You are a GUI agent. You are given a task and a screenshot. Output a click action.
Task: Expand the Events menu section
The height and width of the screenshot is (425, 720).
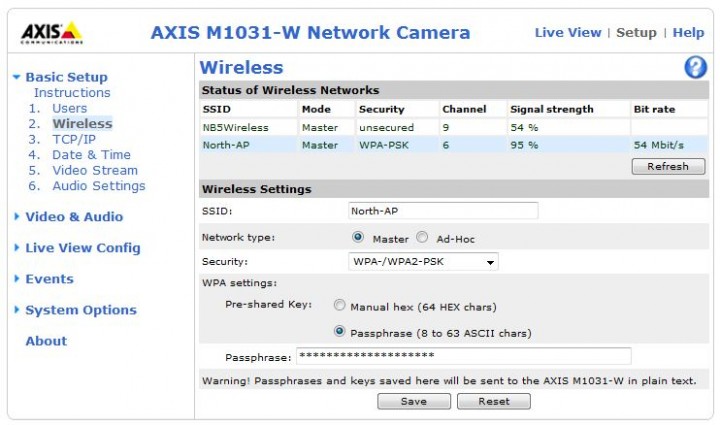click(x=49, y=279)
